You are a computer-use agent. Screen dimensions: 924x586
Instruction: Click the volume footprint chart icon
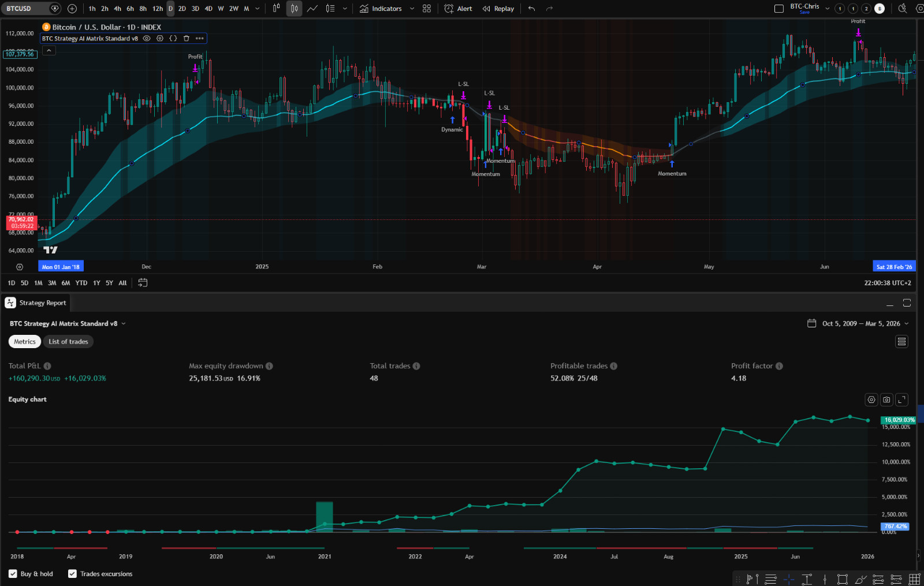click(x=330, y=9)
